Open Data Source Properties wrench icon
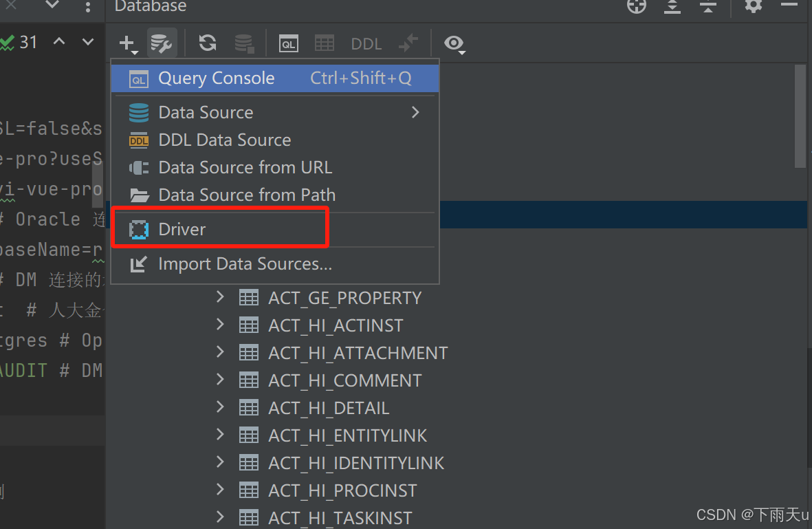 [162, 43]
